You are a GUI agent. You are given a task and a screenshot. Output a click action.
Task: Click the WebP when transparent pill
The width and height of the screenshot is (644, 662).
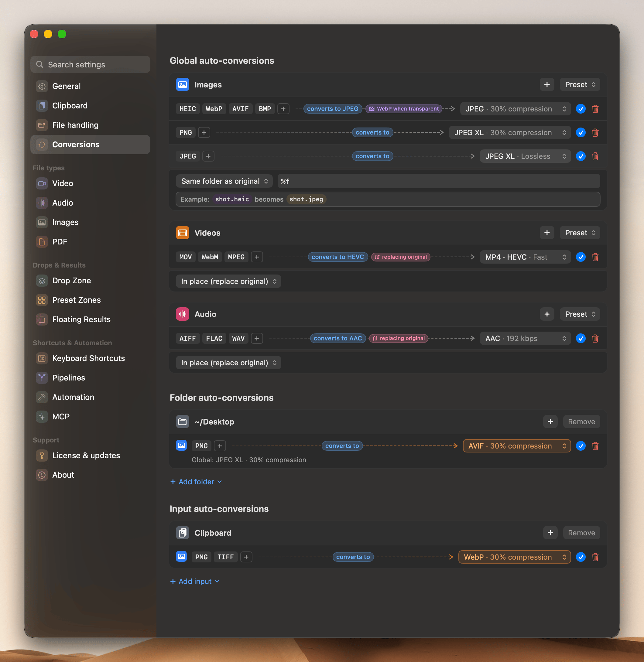coord(403,109)
